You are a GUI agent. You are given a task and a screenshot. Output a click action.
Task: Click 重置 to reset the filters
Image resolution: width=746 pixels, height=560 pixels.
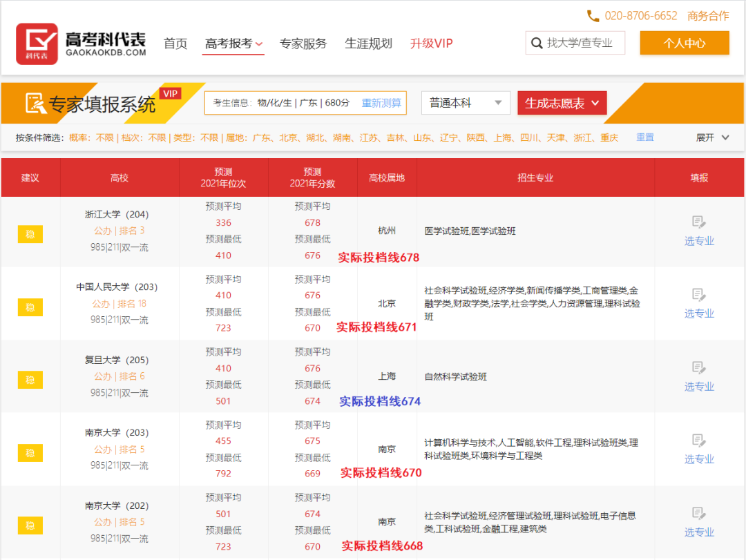tap(644, 137)
